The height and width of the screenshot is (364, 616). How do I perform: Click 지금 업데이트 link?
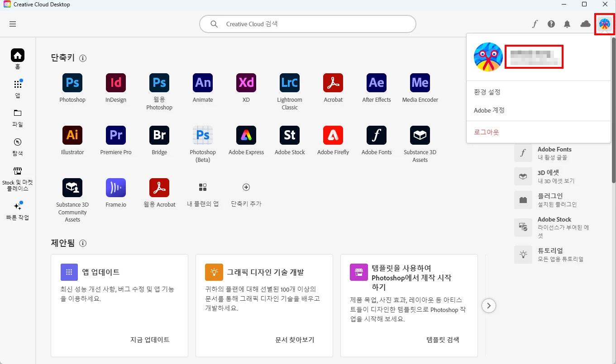click(150, 340)
